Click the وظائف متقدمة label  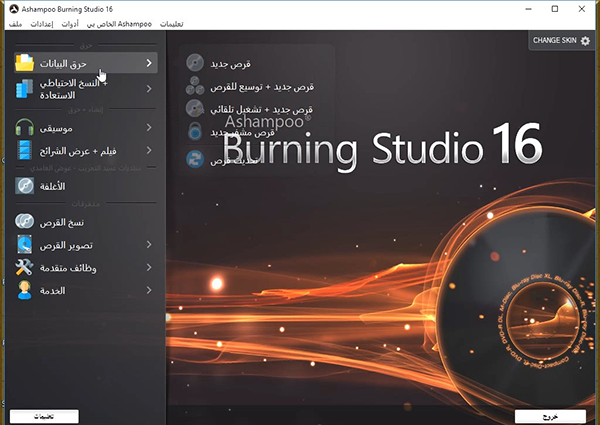68,268
